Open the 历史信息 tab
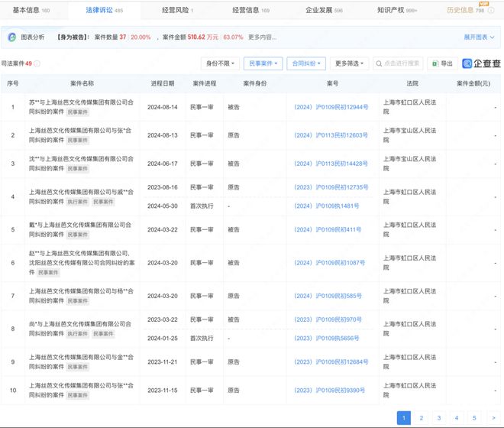 [465, 10]
